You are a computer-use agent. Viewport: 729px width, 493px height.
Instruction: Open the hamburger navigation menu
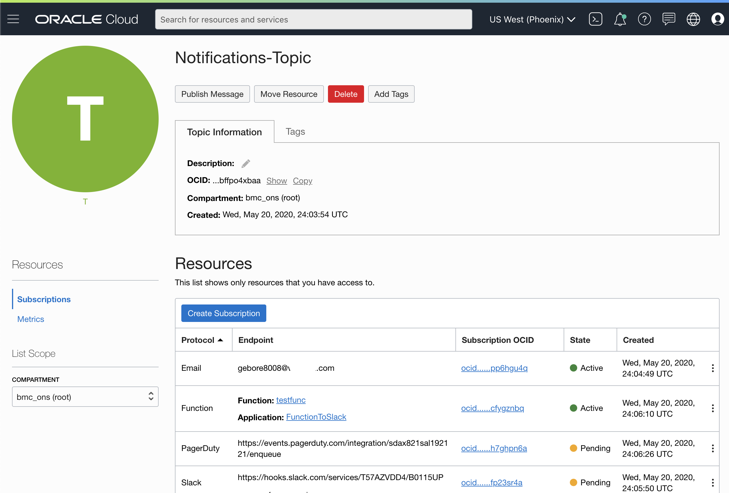[13, 19]
